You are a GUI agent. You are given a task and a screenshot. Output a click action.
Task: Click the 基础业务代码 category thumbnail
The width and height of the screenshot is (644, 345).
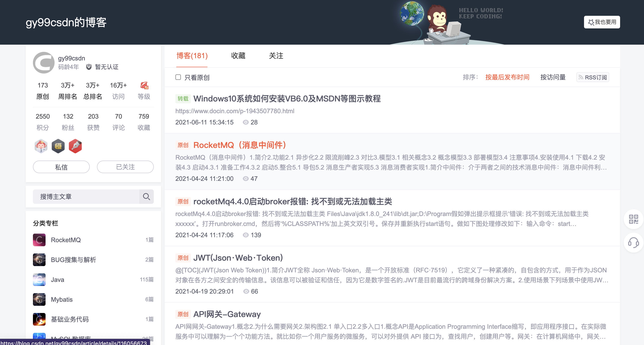click(39, 319)
